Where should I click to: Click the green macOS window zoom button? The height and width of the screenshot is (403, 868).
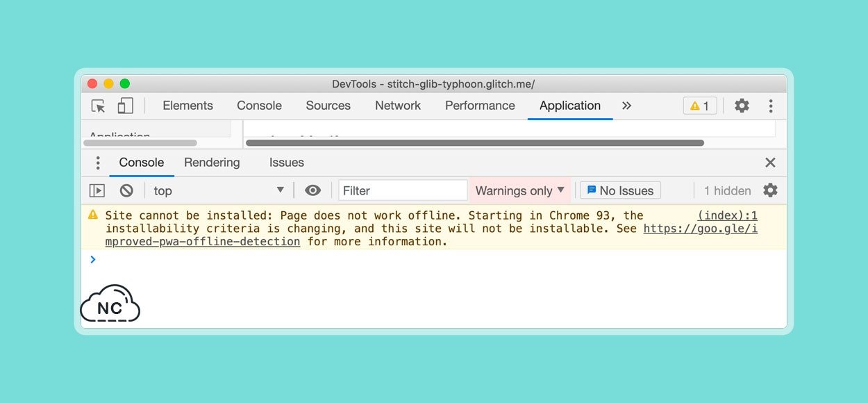pos(125,84)
